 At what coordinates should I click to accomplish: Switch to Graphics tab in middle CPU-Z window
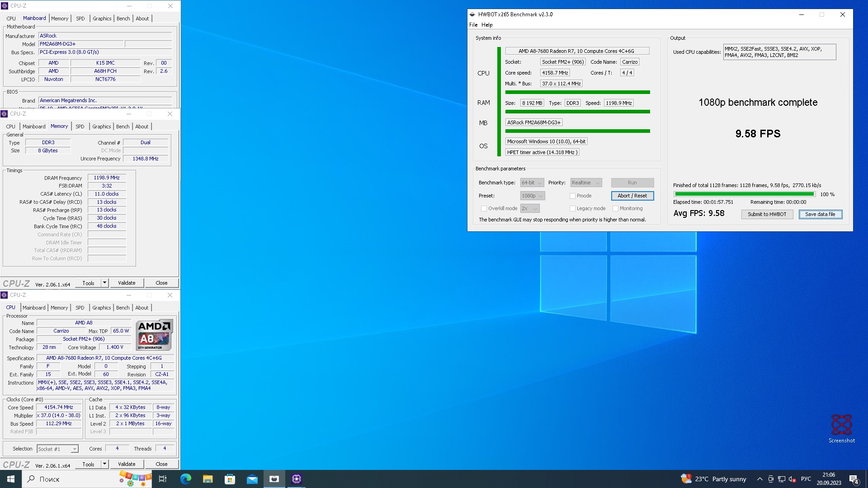point(101,127)
